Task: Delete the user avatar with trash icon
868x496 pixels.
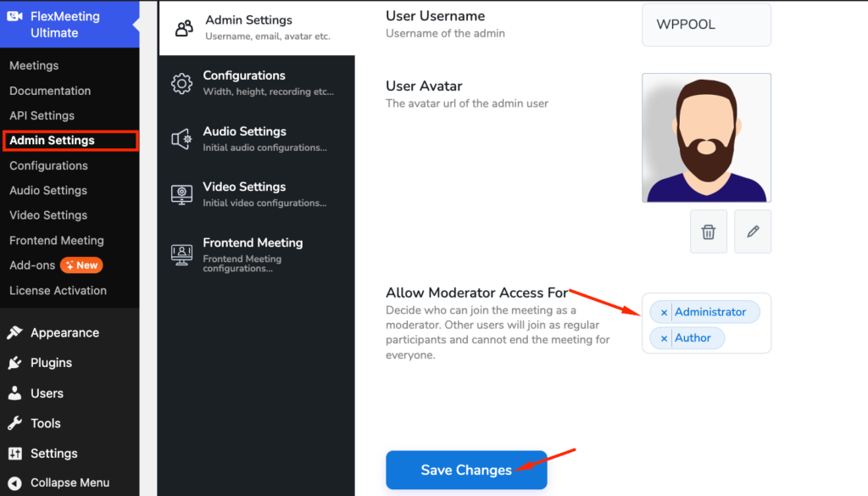Action: click(709, 231)
